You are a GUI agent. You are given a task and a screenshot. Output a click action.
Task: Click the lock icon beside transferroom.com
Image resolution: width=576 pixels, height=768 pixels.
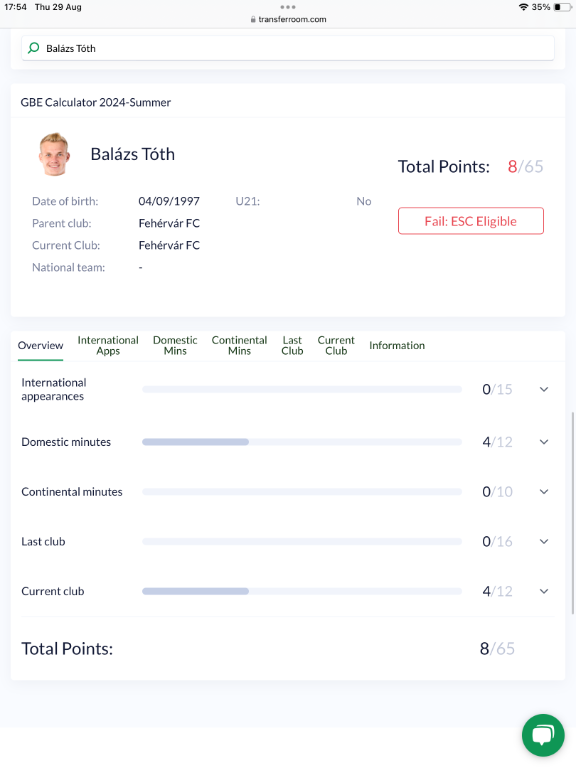click(253, 20)
